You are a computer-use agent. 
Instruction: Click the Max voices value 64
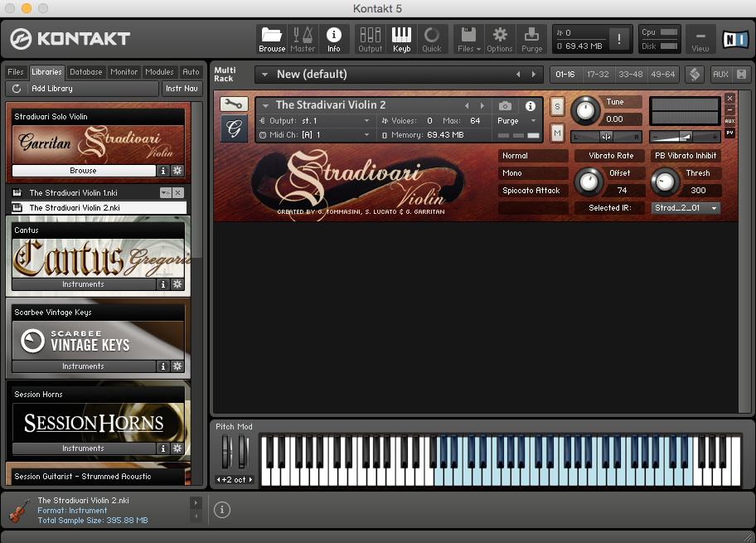[475, 121]
